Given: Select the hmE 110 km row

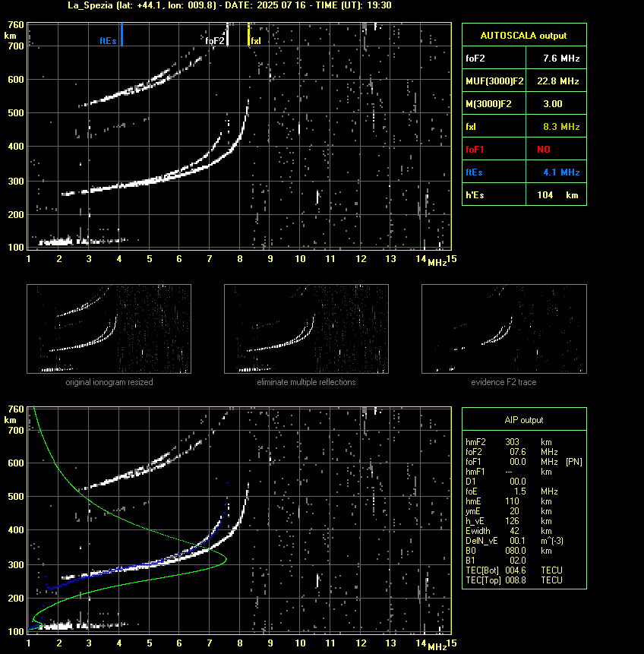Looking at the screenshot, I should coord(509,501).
